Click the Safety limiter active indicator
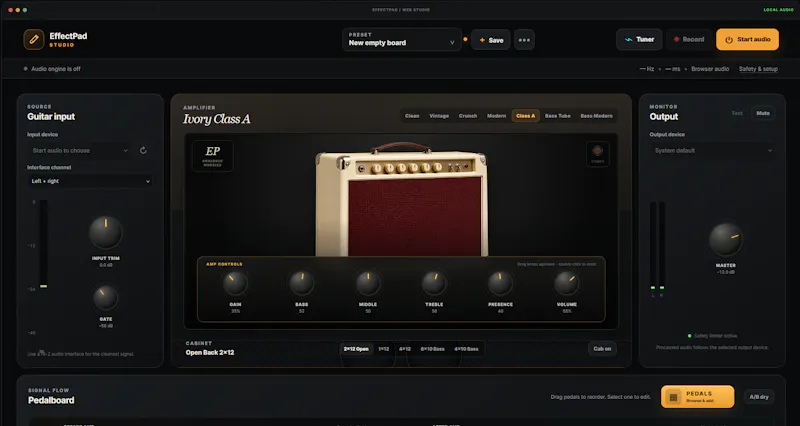Screen dimensions: 800x426 712,336
